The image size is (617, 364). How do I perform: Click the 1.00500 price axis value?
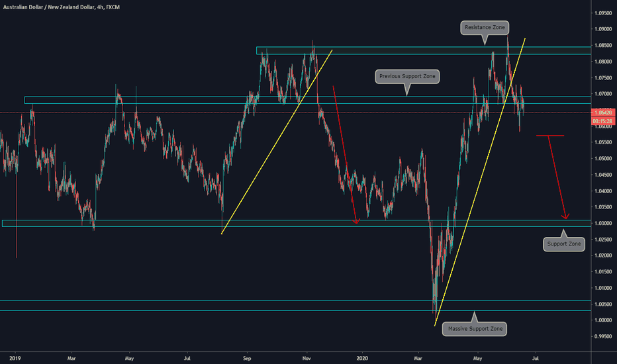coord(603,304)
